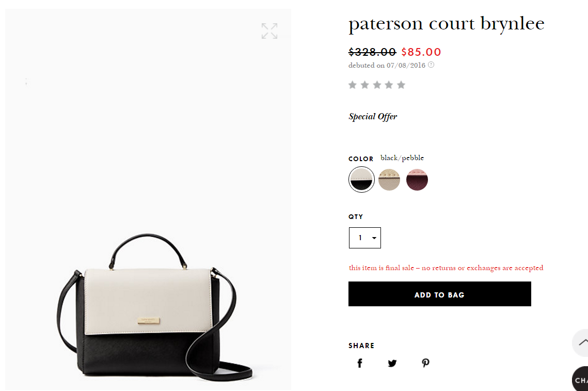Expand the product image to fullscreen
Screen dimensions: 588x391
pyautogui.click(x=269, y=31)
